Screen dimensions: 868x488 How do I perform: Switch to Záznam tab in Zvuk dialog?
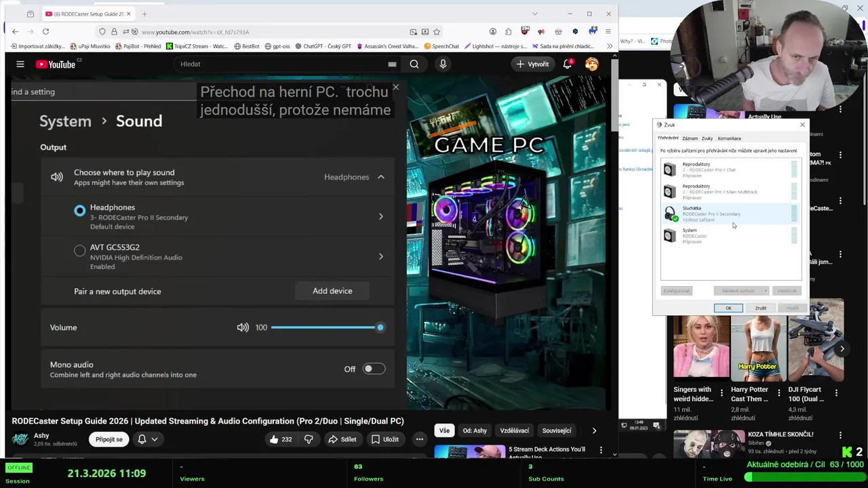tap(690, 138)
